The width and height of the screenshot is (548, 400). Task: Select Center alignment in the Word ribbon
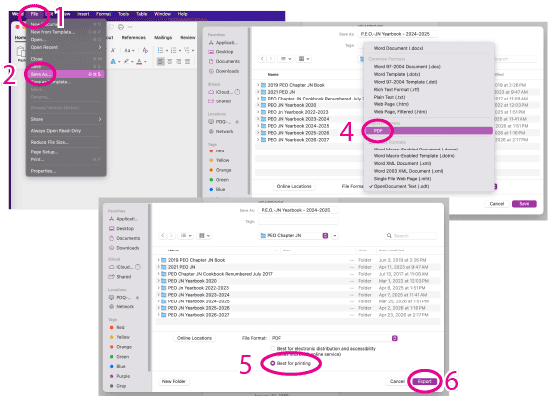pos(170,62)
